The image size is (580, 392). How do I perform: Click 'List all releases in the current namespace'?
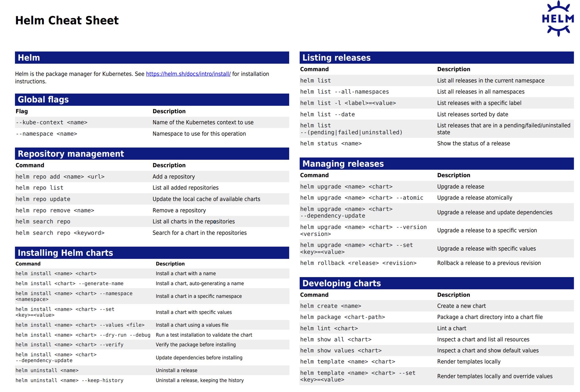coord(491,81)
